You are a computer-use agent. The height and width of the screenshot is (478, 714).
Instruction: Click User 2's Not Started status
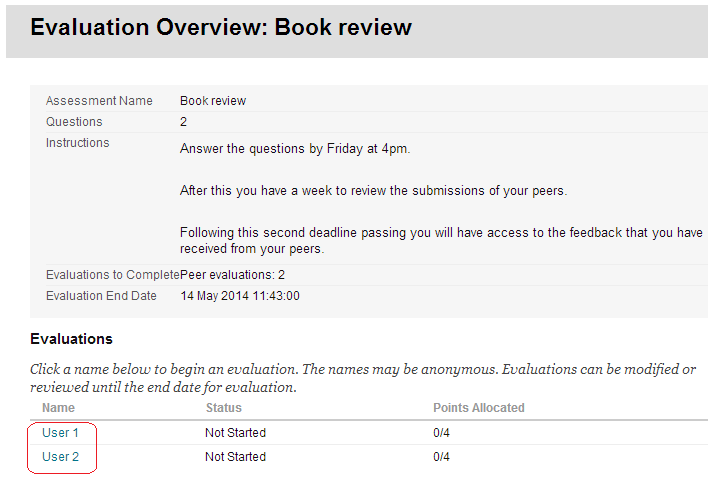235,457
